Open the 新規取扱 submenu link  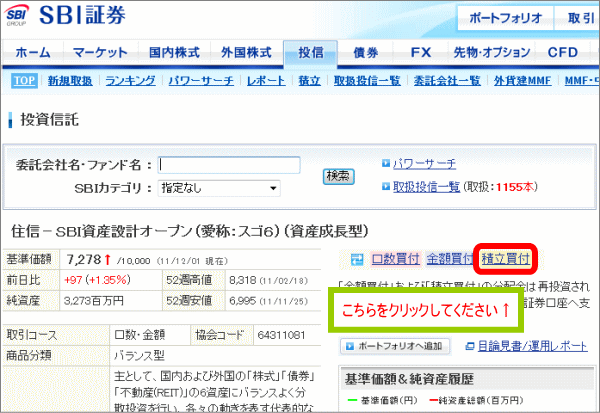click(x=70, y=81)
